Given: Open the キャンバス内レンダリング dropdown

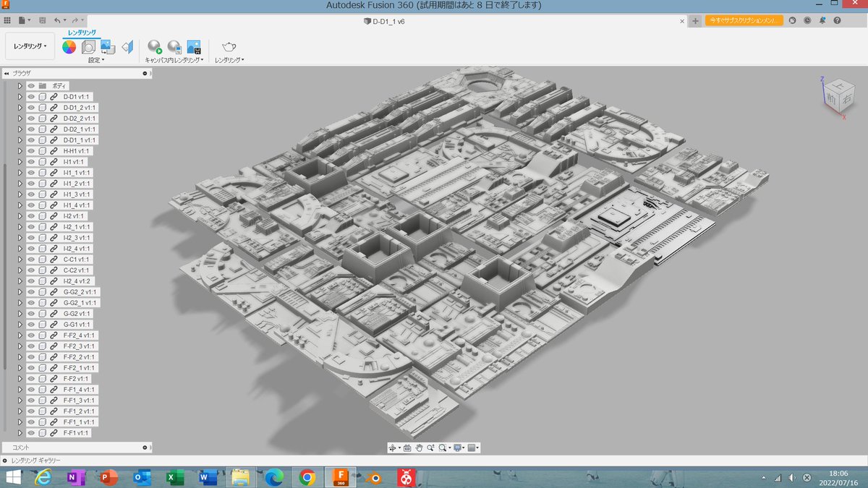Looking at the screenshot, I should tap(174, 60).
